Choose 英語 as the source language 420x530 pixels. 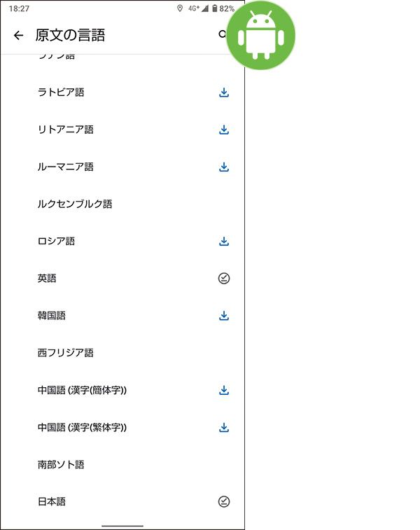[122, 278]
